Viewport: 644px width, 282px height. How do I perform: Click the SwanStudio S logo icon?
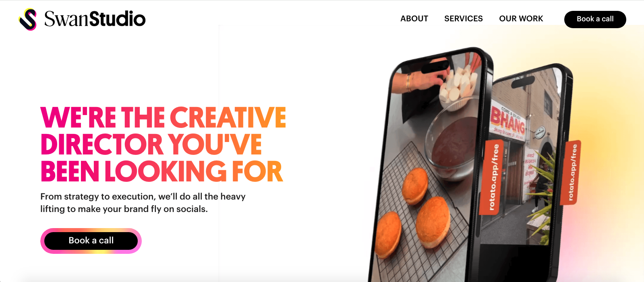[x=28, y=19]
